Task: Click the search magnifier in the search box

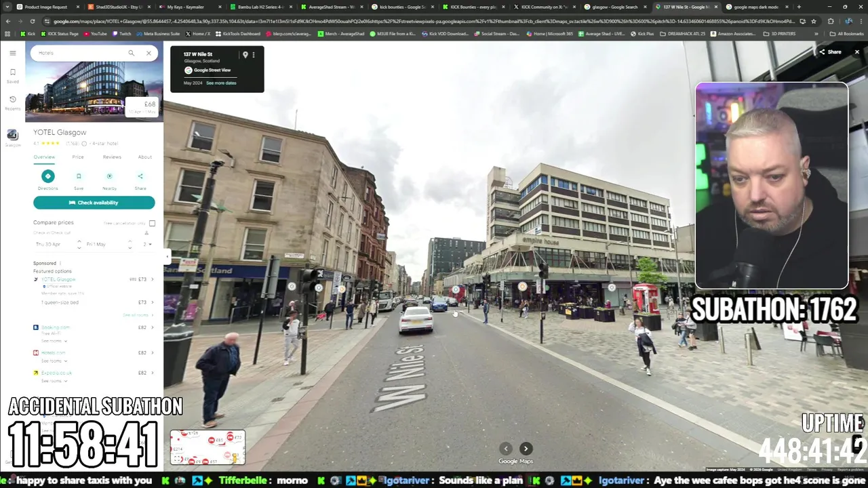Action: point(132,53)
